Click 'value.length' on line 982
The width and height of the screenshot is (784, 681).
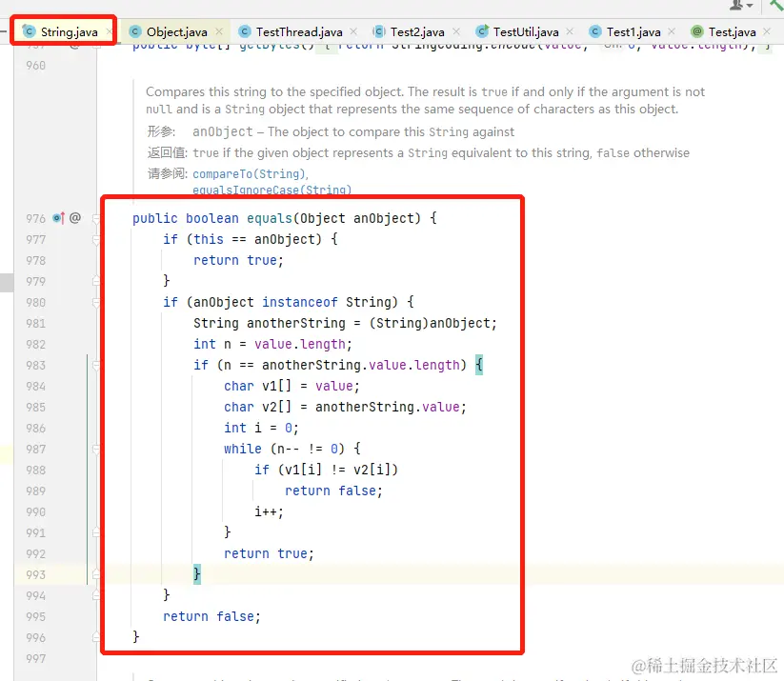tap(300, 345)
